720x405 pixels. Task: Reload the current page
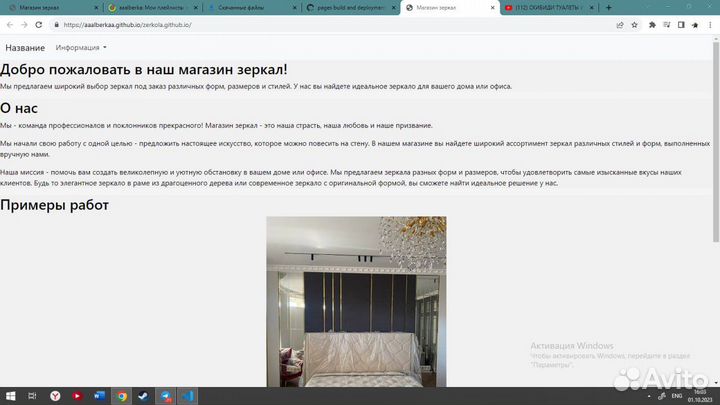point(39,25)
